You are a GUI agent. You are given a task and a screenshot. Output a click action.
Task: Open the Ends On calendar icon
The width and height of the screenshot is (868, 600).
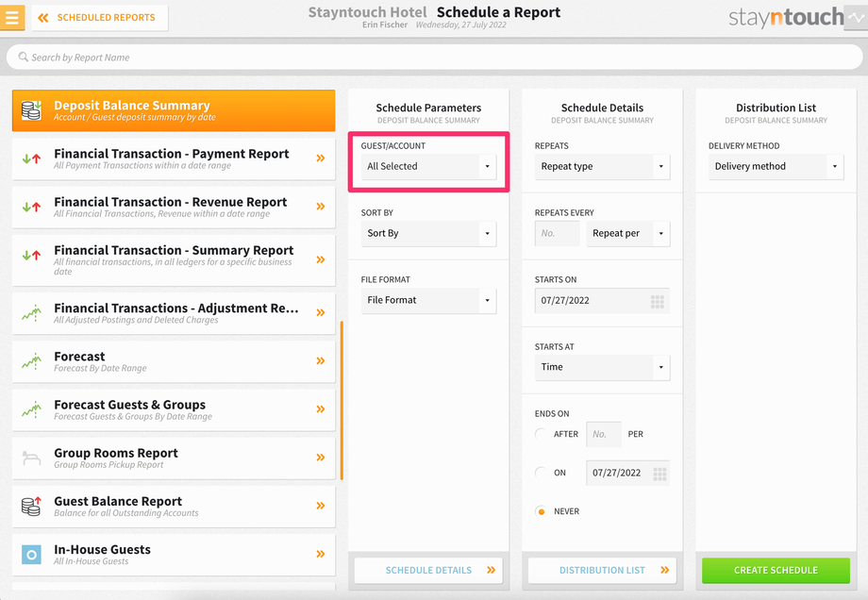pos(659,474)
